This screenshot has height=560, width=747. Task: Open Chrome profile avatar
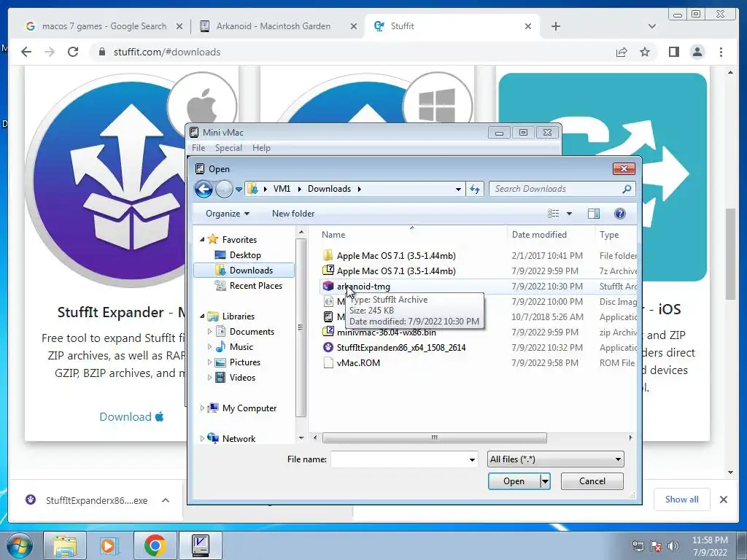[x=697, y=52]
